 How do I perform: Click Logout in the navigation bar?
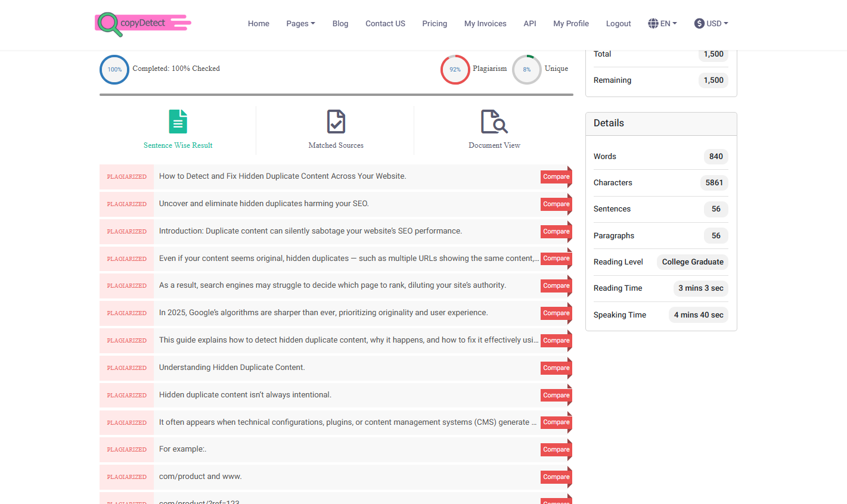point(618,23)
